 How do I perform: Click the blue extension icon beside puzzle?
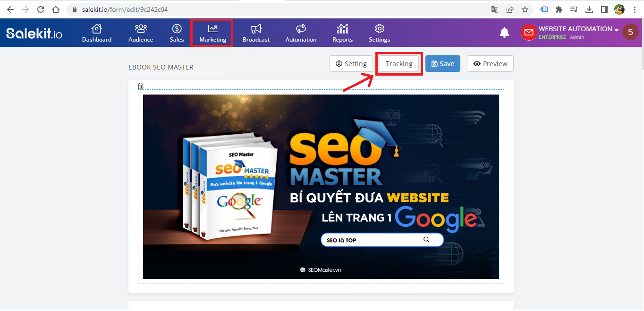[x=544, y=9]
